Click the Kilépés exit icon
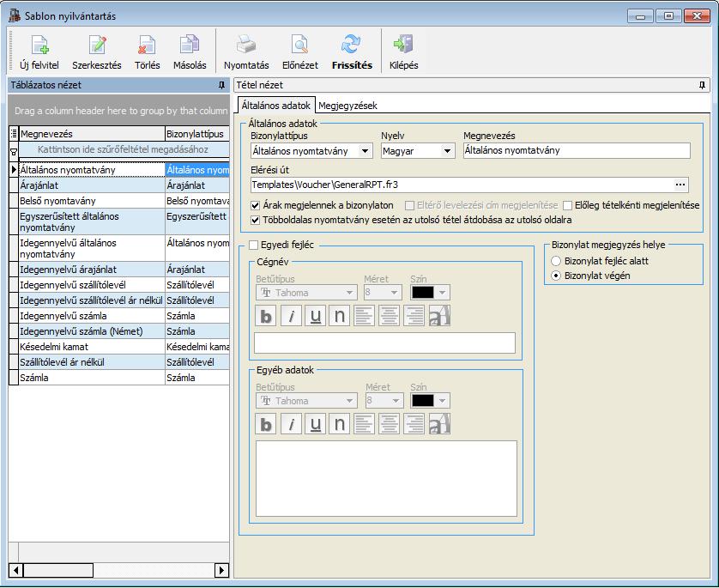 click(x=403, y=45)
